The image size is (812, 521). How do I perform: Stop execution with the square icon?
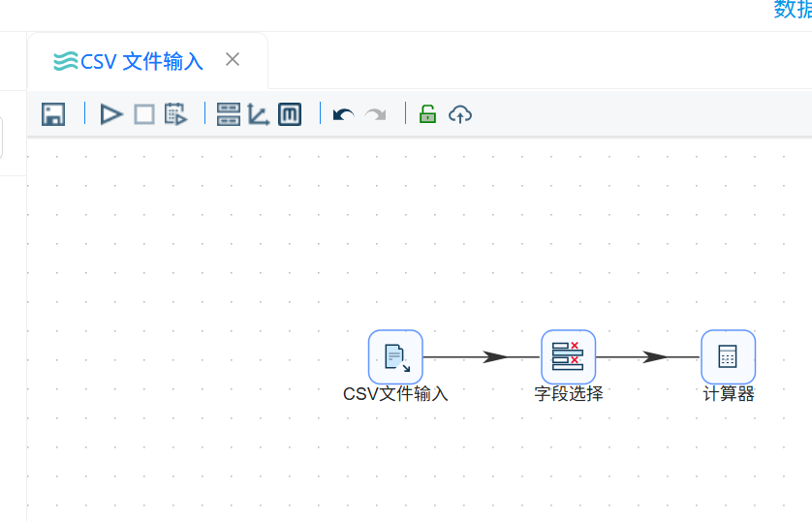tap(144, 114)
